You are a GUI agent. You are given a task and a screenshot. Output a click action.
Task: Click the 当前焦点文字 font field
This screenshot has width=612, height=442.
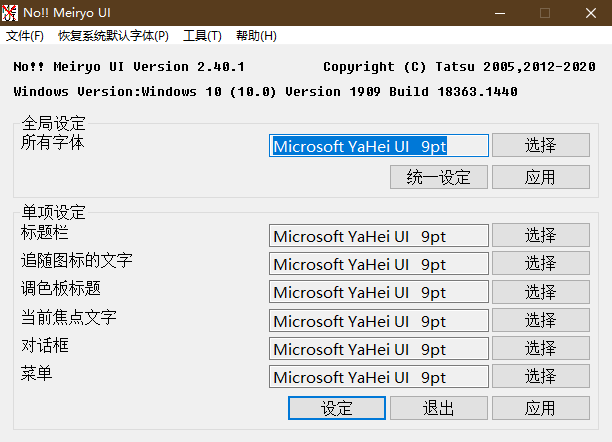tap(379, 321)
